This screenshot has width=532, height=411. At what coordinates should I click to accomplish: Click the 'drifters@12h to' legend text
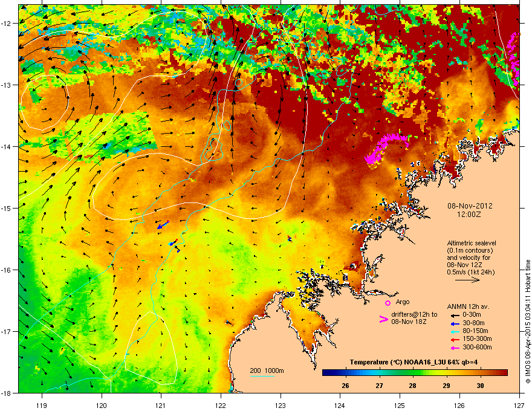[x=414, y=314]
